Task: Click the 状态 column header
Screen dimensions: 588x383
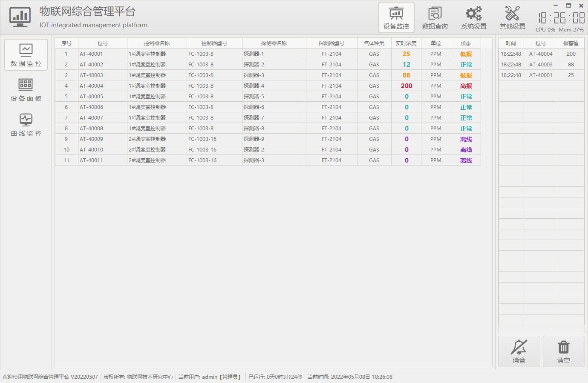Action: [x=465, y=43]
